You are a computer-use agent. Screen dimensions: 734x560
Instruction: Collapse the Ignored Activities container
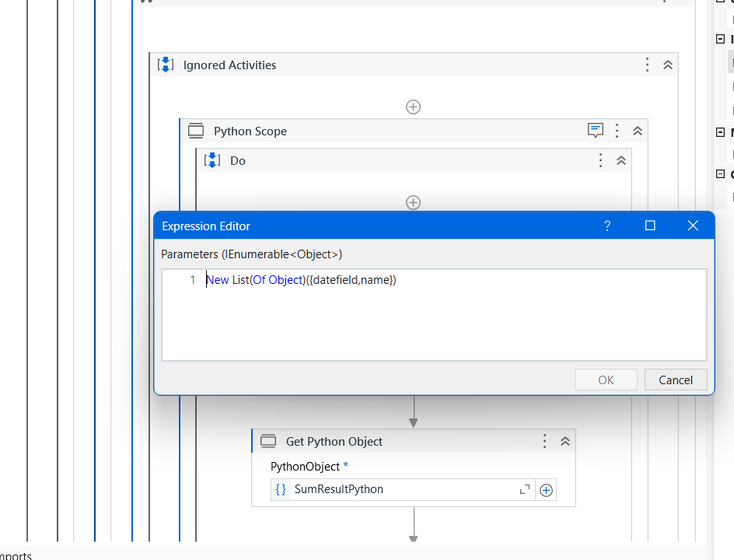(x=667, y=65)
